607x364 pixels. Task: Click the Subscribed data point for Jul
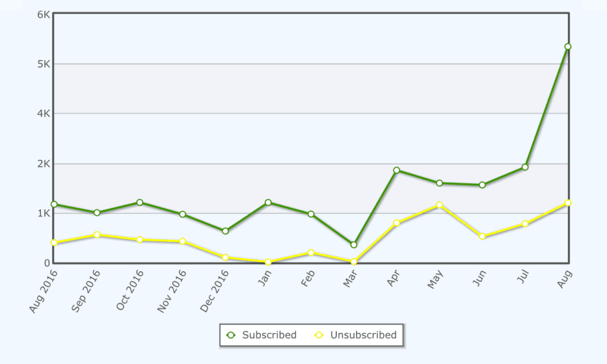coord(525,167)
